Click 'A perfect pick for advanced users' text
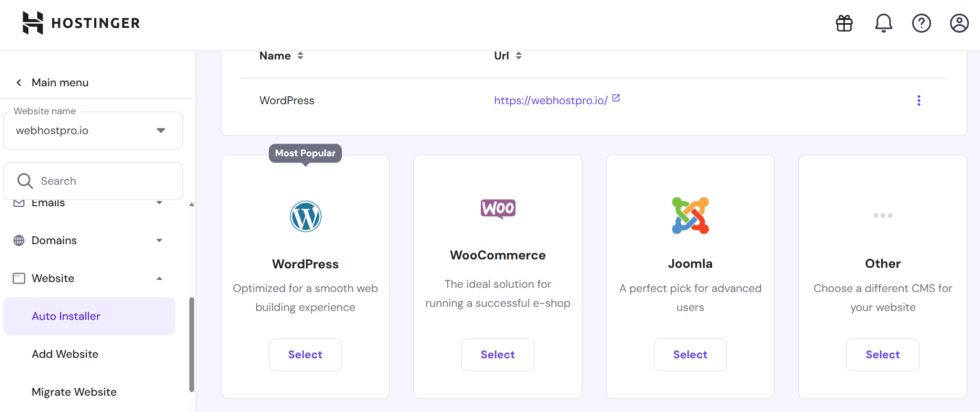 coord(690,298)
